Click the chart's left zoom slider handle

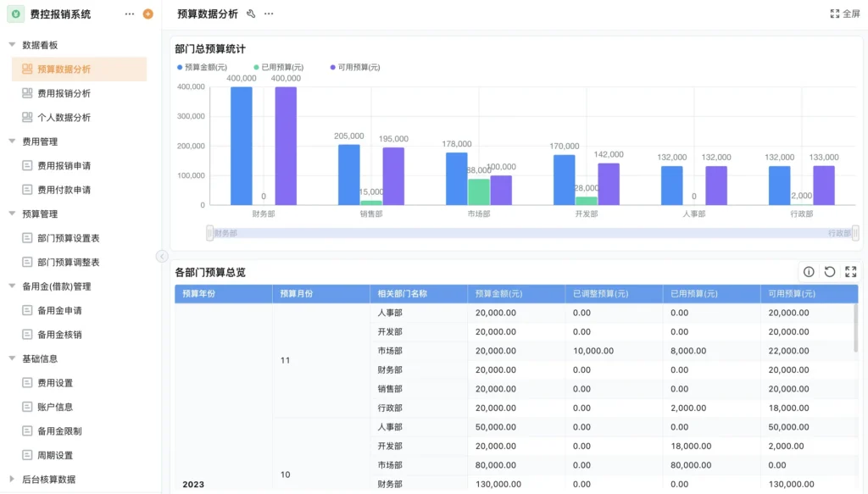pyautogui.click(x=209, y=232)
